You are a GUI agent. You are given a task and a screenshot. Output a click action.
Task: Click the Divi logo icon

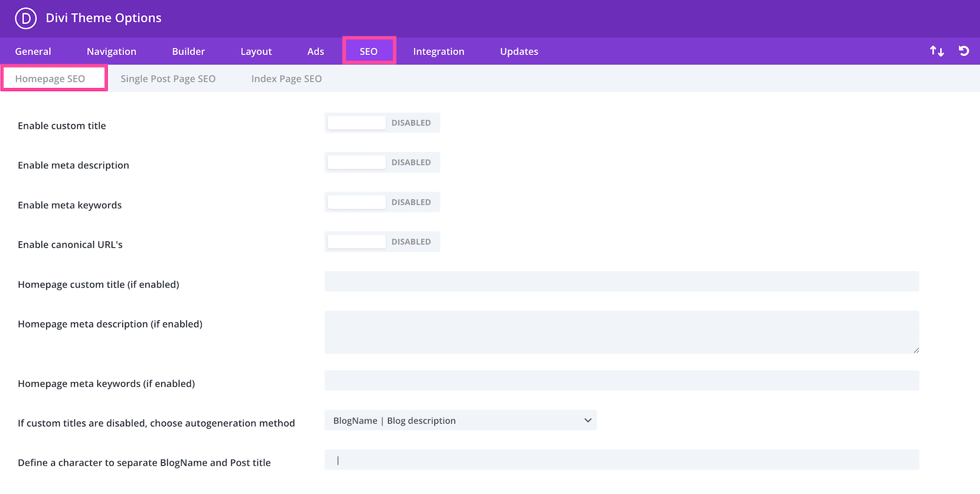(26, 18)
